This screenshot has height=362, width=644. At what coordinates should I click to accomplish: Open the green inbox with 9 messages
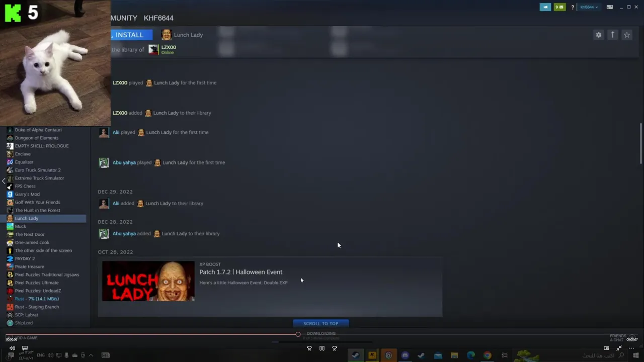coord(559,7)
